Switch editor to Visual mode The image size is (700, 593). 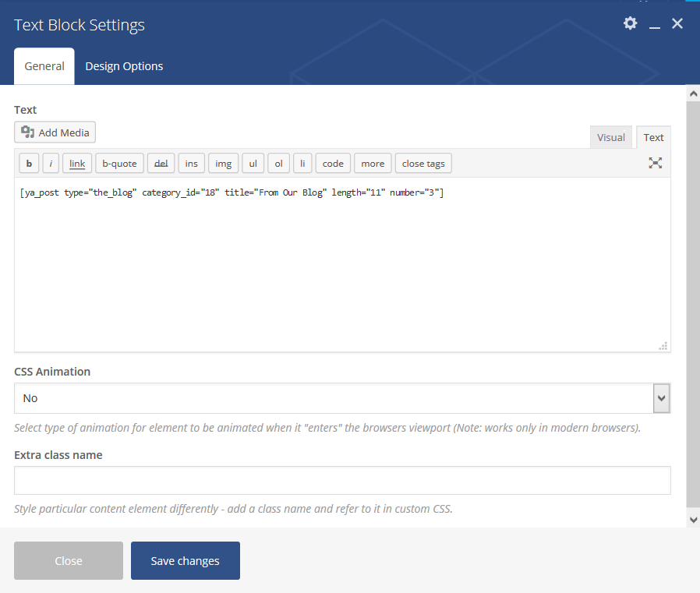pyautogui.click(x=610, y=137)
